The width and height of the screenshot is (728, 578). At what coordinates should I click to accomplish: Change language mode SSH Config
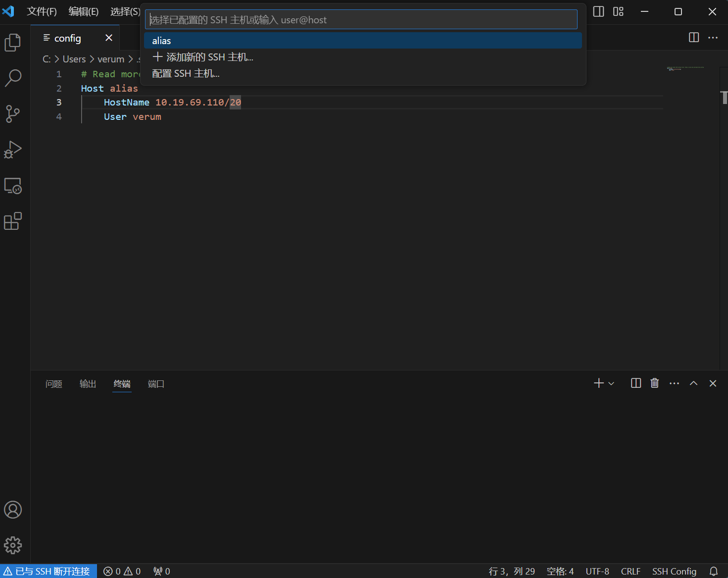pyautogui.click(x=674, y=571)
